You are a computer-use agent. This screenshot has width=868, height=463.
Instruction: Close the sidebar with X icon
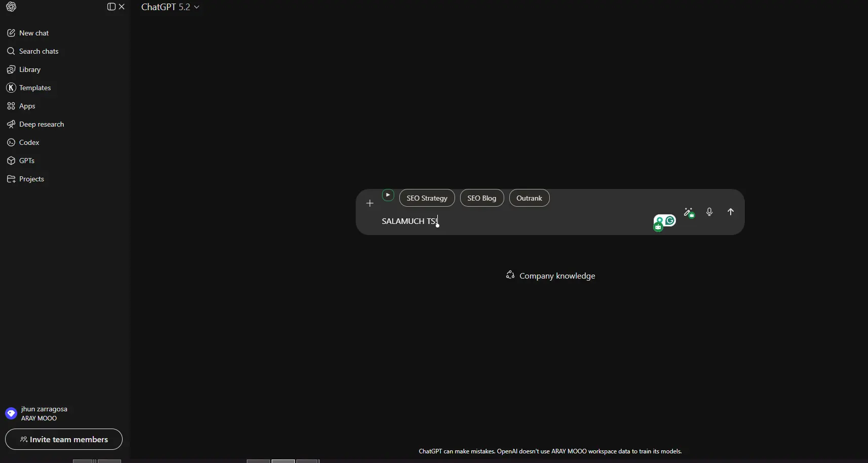coord(122,7)
